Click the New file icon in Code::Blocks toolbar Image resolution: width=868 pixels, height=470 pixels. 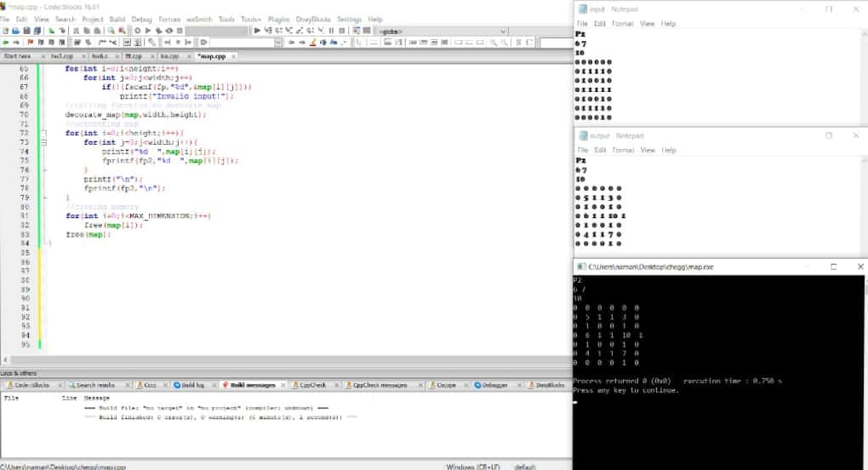5,31
